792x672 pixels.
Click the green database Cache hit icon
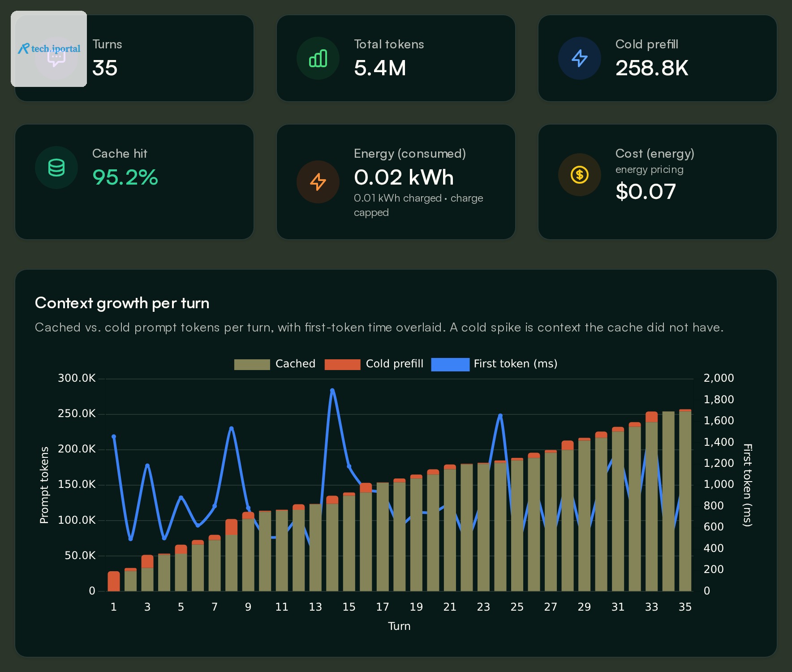[56, 168]
